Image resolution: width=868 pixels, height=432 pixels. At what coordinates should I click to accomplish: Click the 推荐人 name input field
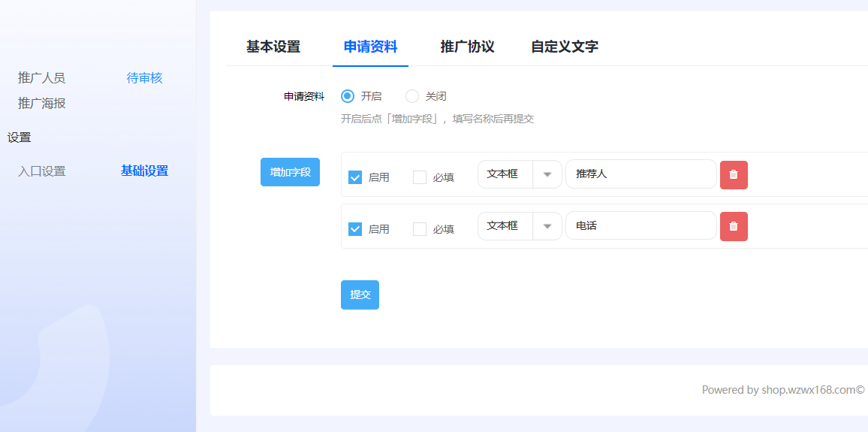click(x=641, y=174)
